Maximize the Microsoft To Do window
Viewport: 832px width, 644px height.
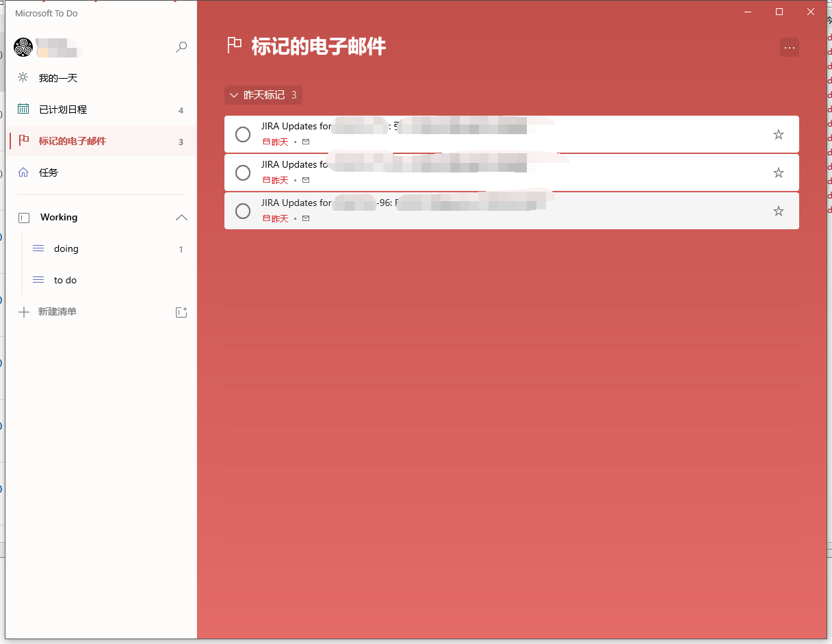pyautogui.click(x=779, y=12)
